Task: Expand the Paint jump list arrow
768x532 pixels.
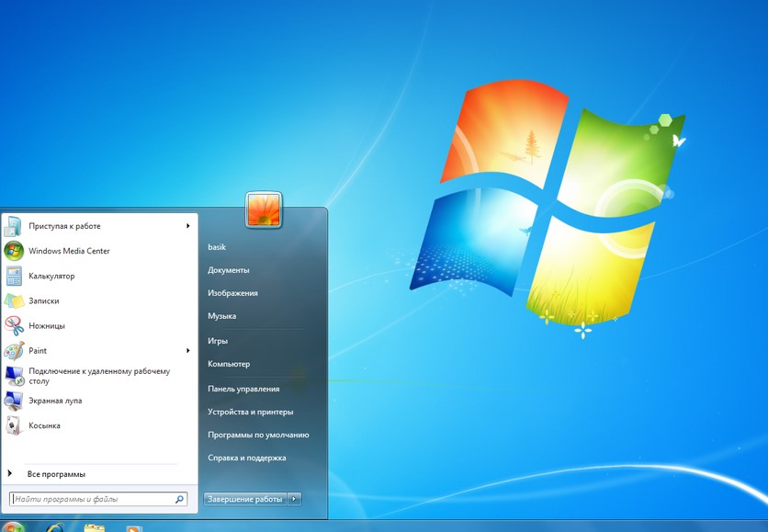Action: point(188,350)
